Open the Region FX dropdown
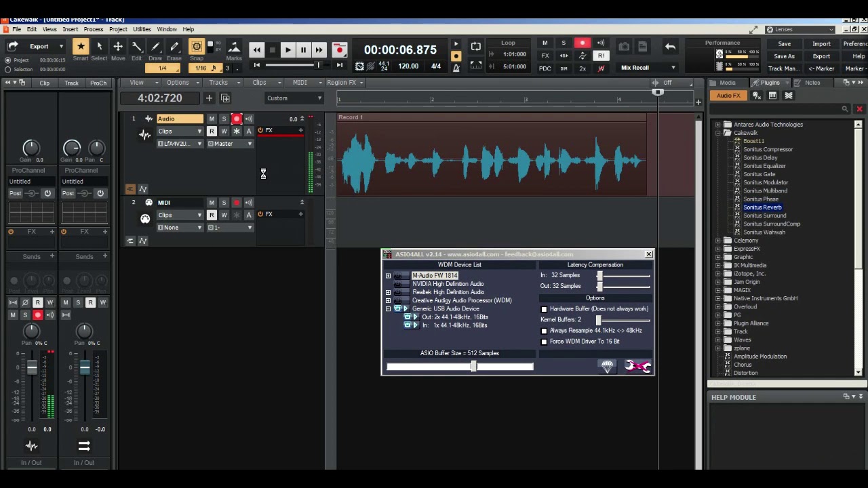 345,83
